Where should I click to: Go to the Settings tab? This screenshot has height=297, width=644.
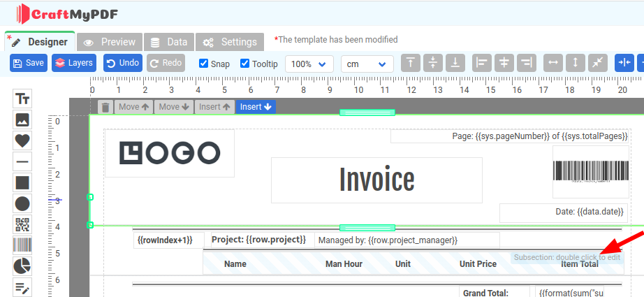(230, 42)
